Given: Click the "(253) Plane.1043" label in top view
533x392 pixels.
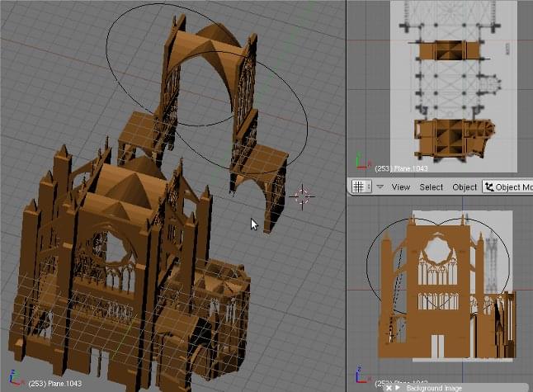Looking at the screenshot, I should (401, 168).
